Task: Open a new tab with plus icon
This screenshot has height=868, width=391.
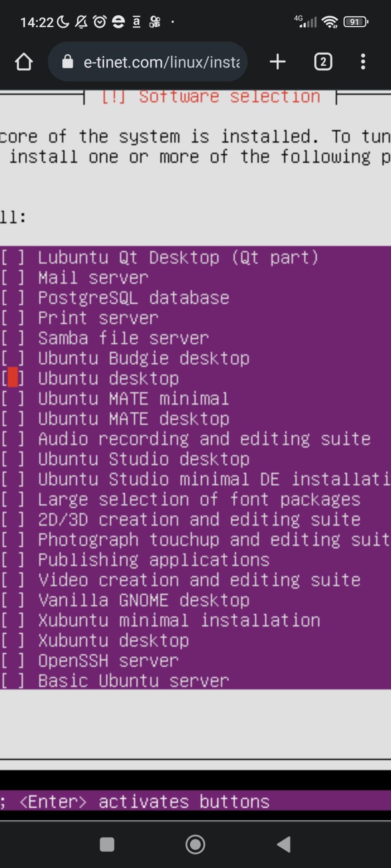Action: click(x=278, y=62)
